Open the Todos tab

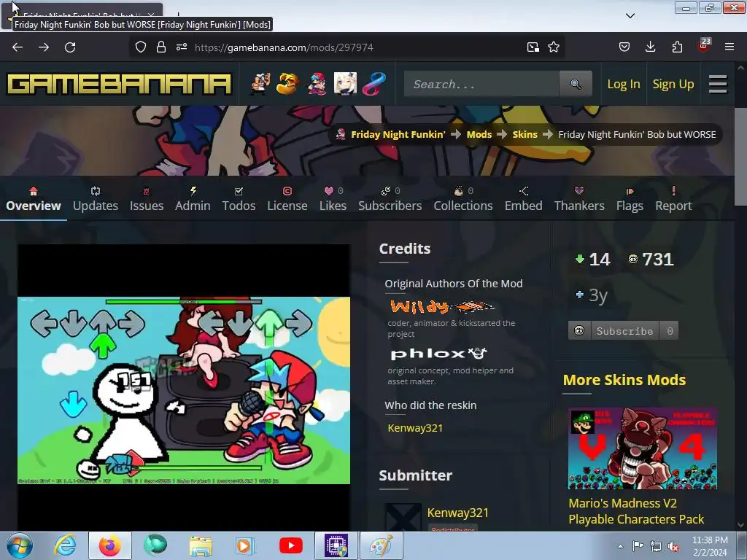(239, 199)
